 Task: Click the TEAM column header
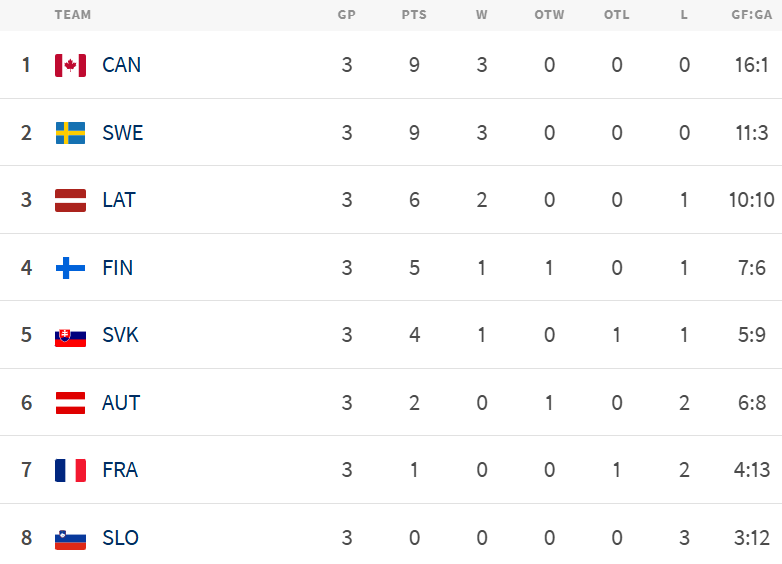pos(73,15)
